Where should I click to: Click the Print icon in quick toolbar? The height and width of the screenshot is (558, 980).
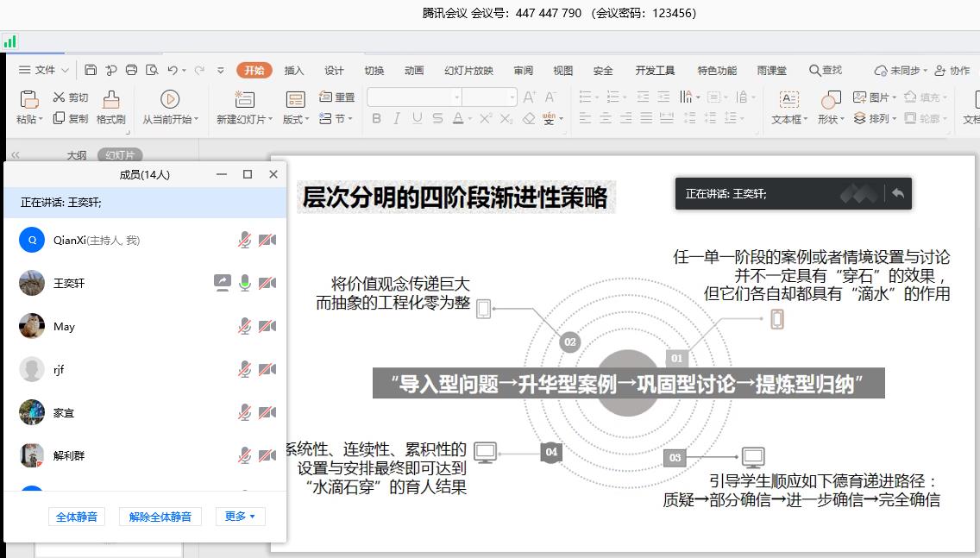tap(131, 71)
